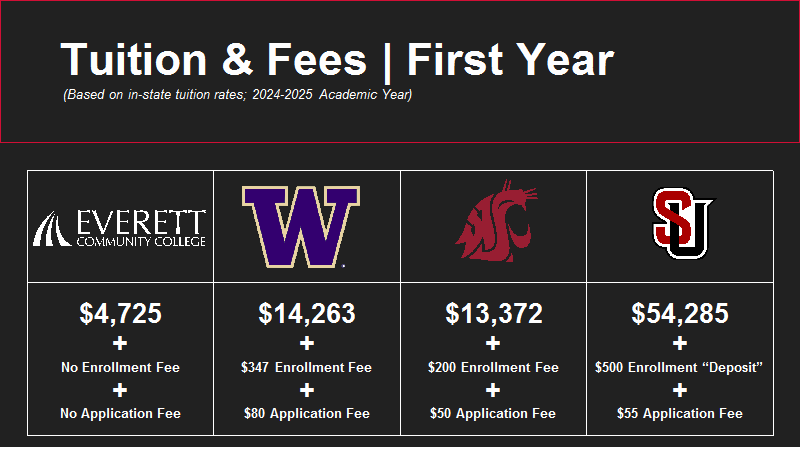The height and width of the screenshot is (450, 800).
Task: Click the Everett Community College logo
Action: 119,229
